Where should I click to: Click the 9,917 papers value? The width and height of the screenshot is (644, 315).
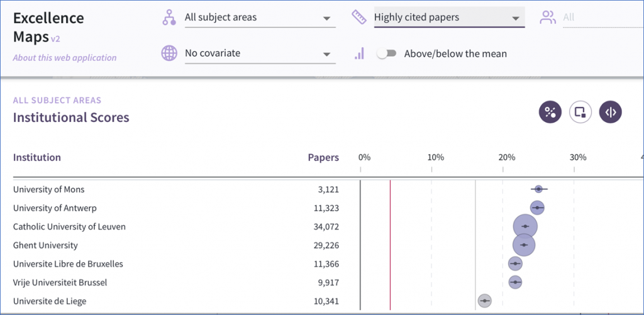tap(328, 283)
